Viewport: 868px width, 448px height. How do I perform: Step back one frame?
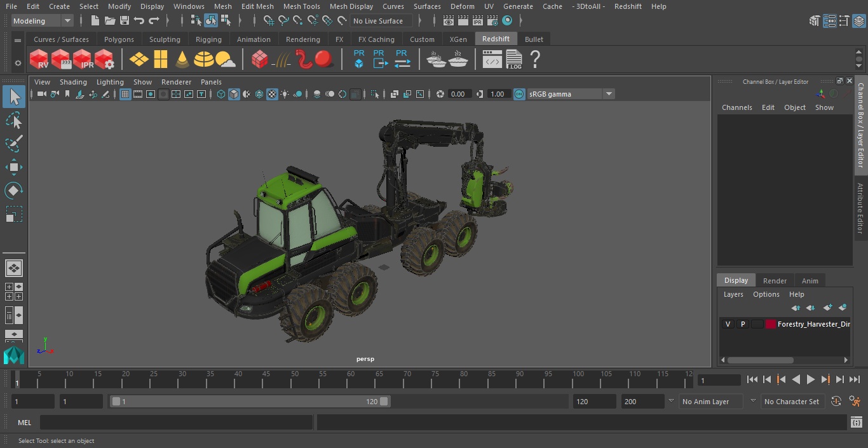pos(767,379)
